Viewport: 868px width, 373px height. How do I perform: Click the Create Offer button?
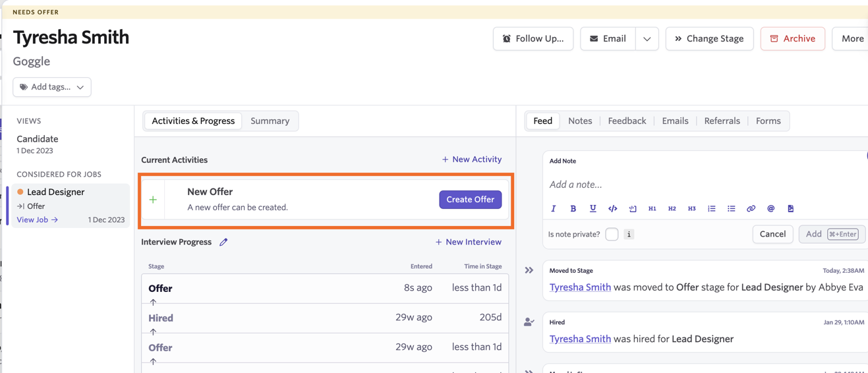[471, 200]
